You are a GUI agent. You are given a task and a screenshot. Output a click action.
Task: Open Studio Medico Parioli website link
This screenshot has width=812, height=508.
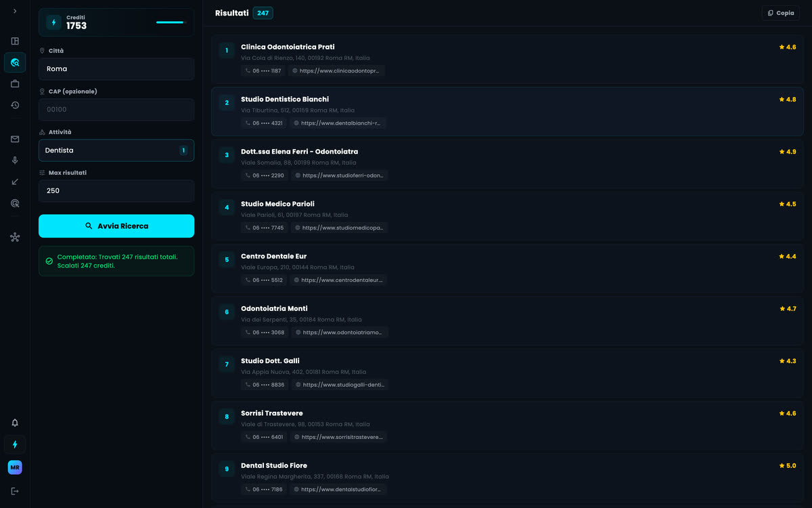340,228
